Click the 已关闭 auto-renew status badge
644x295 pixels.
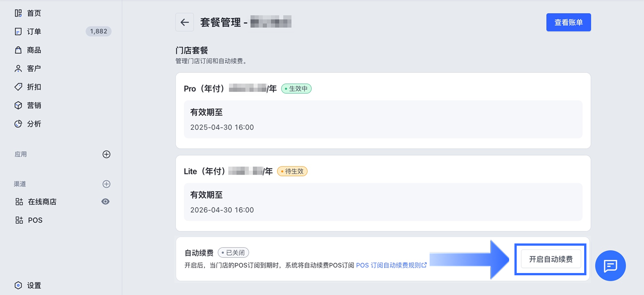point(233,253)
